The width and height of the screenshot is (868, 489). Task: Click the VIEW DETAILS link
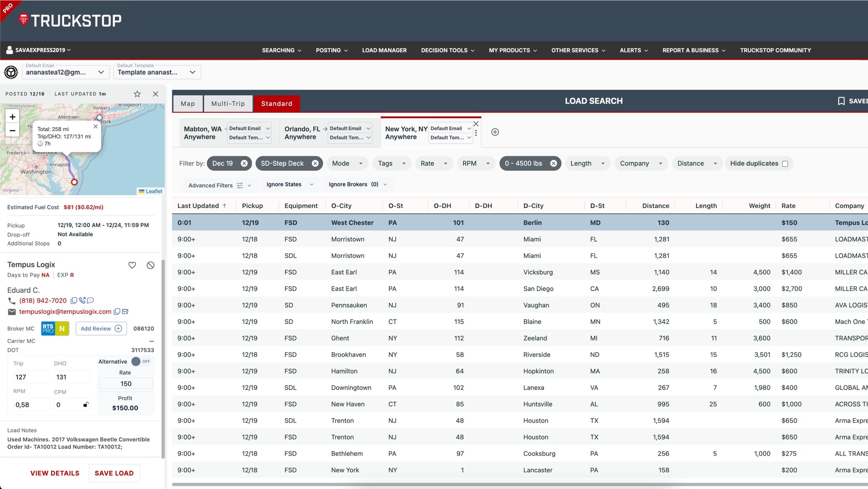click(55, 473)
